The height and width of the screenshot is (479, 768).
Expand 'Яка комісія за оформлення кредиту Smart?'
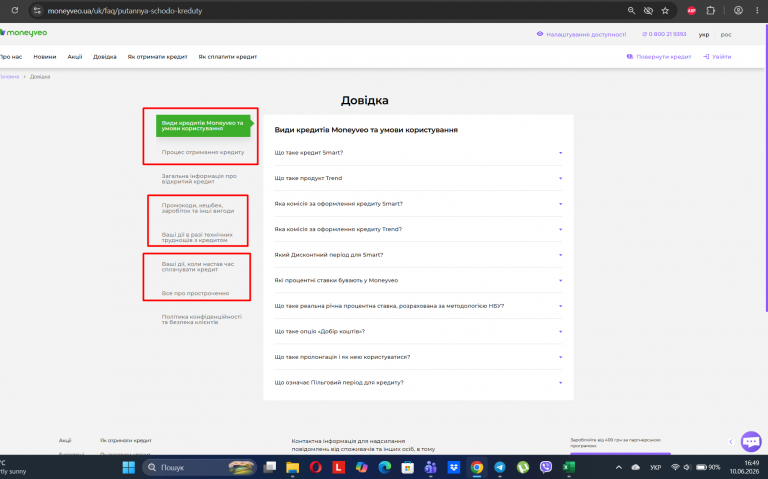418,204
